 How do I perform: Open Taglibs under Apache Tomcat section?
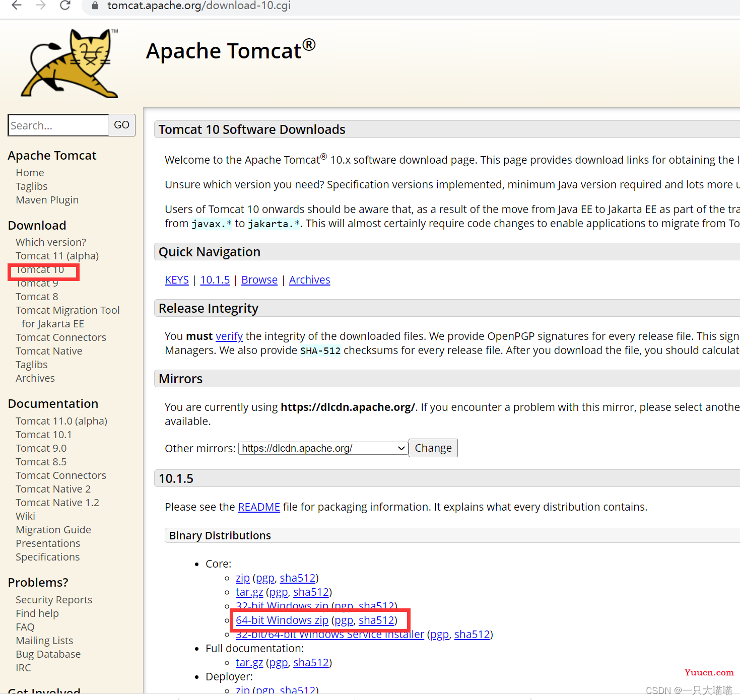point(31,186)
